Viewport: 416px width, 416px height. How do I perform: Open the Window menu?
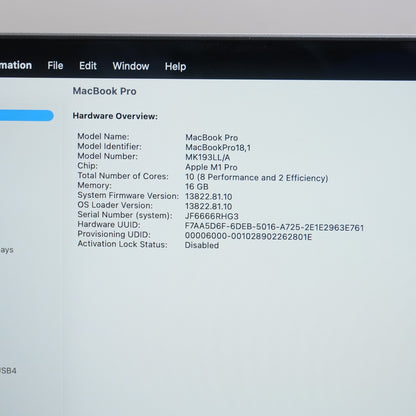pyautogui.click(x=131, y=66)
